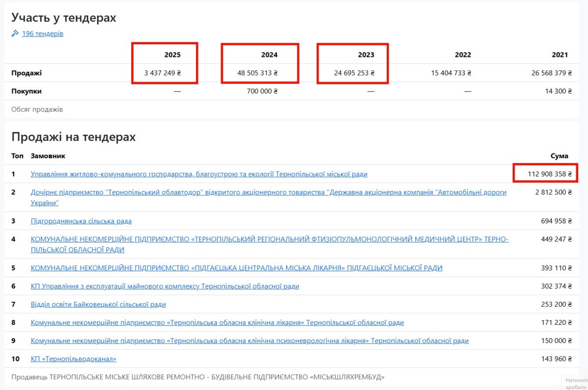Click the Замовник column header

pyautogui.click(x=48, y=156)
